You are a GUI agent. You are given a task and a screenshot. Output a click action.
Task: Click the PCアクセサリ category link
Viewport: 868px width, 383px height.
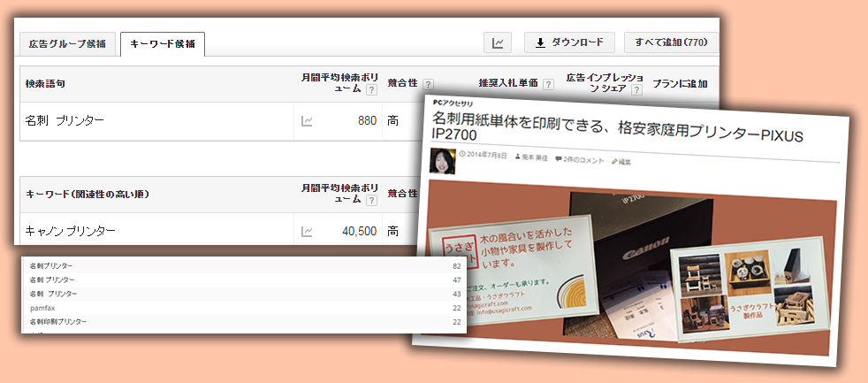coord(453,103)
